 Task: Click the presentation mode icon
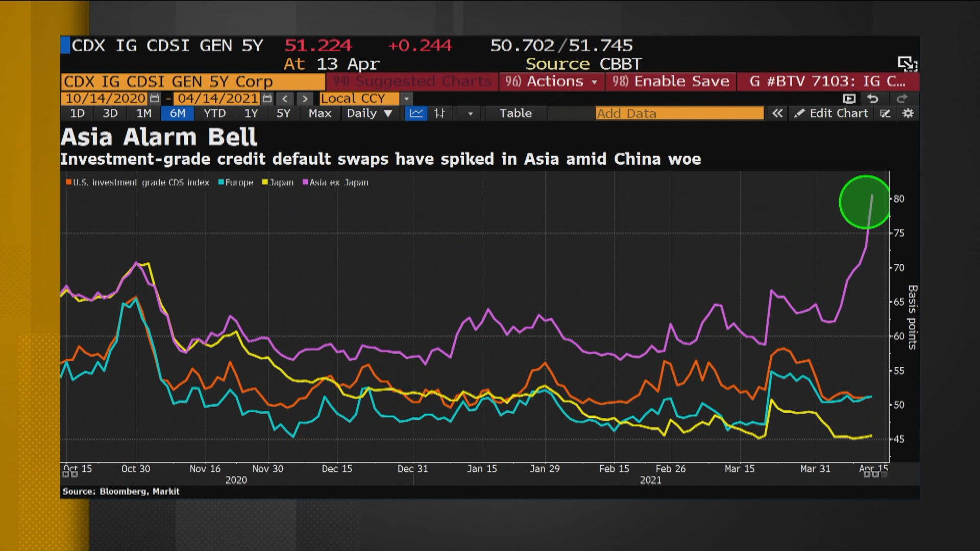point(849,98)
